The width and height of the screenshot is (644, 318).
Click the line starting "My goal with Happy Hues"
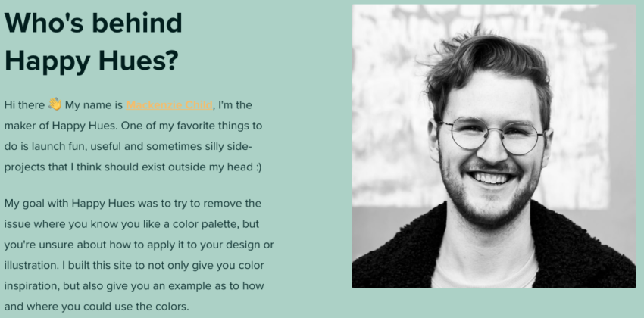pyautogui.click(x=133, y=204)
